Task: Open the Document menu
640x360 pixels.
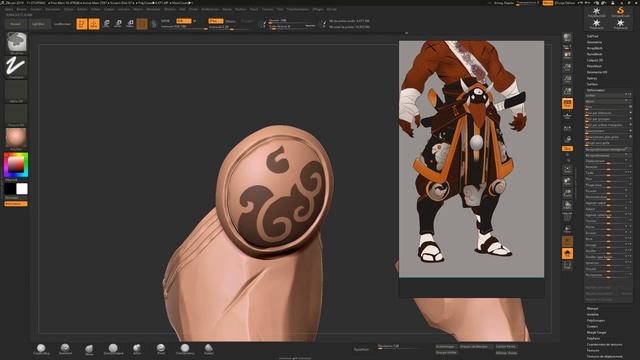Action: coord(53,9)
